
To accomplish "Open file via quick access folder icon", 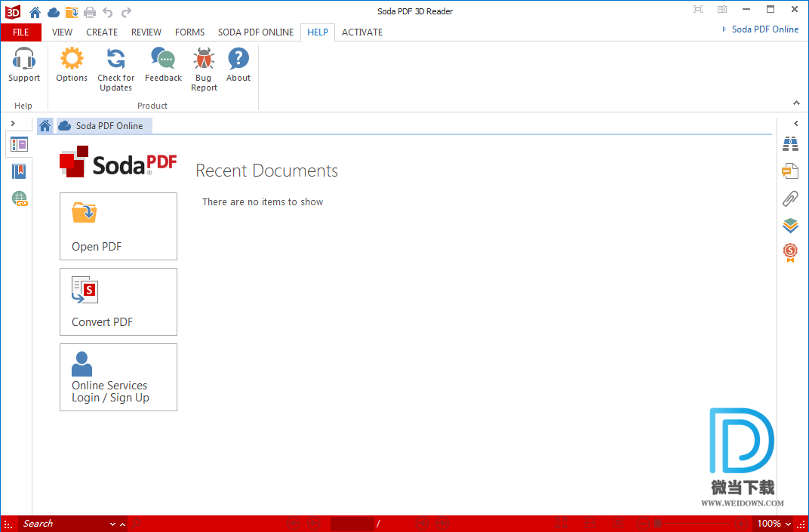I will (72, 11).
